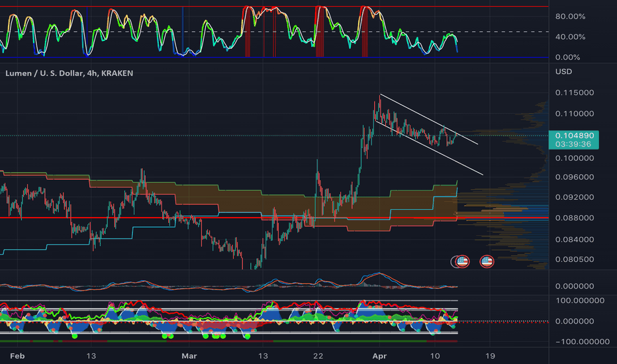Screen dimensions: 617x364
Task: Click the Apr label on time axis
Action: pyautogui.click(x=379, y=356)
